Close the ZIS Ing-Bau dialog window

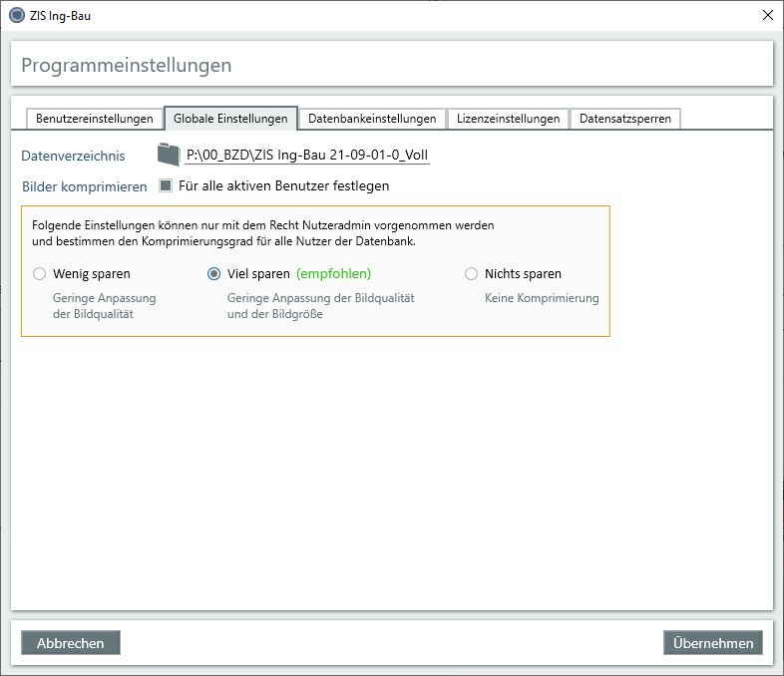(768, 16)
